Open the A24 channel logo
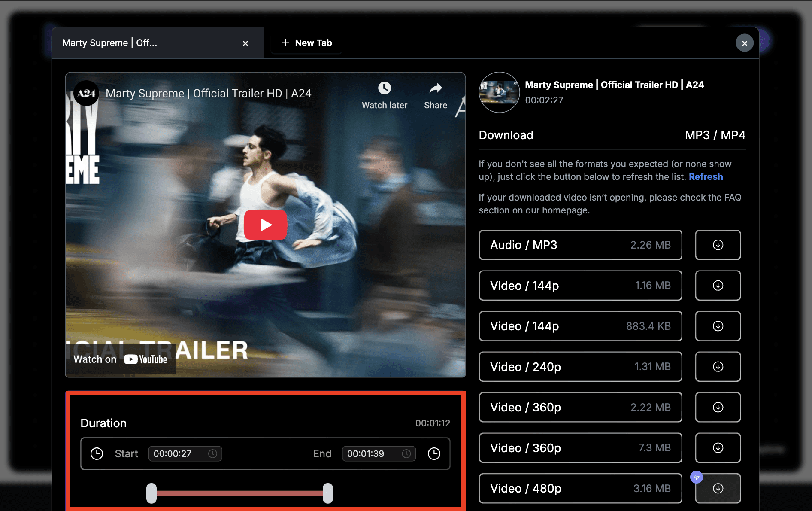This screenshot has width=812, height=511. (x=86, y=93)
